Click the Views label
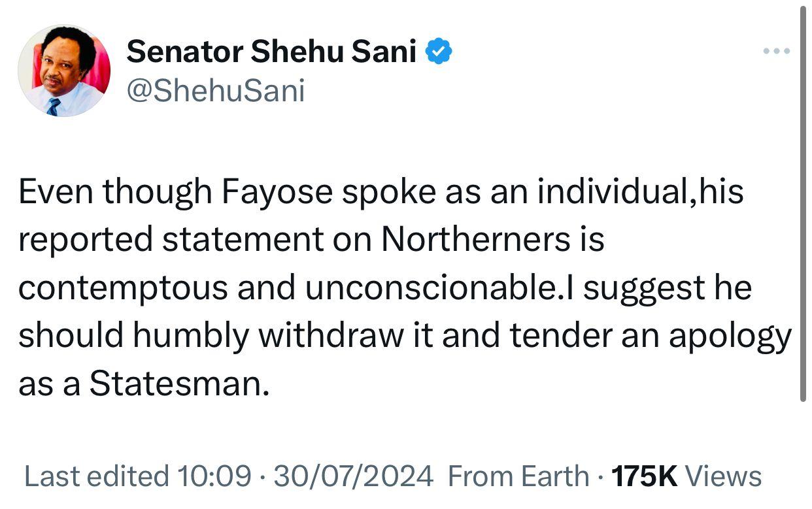The width and height of the screenshot is (812, 509). coord(724,476)
